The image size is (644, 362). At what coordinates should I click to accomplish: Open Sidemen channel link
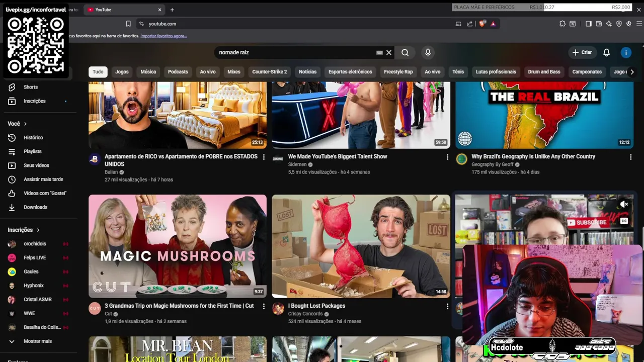click(297, 164)
